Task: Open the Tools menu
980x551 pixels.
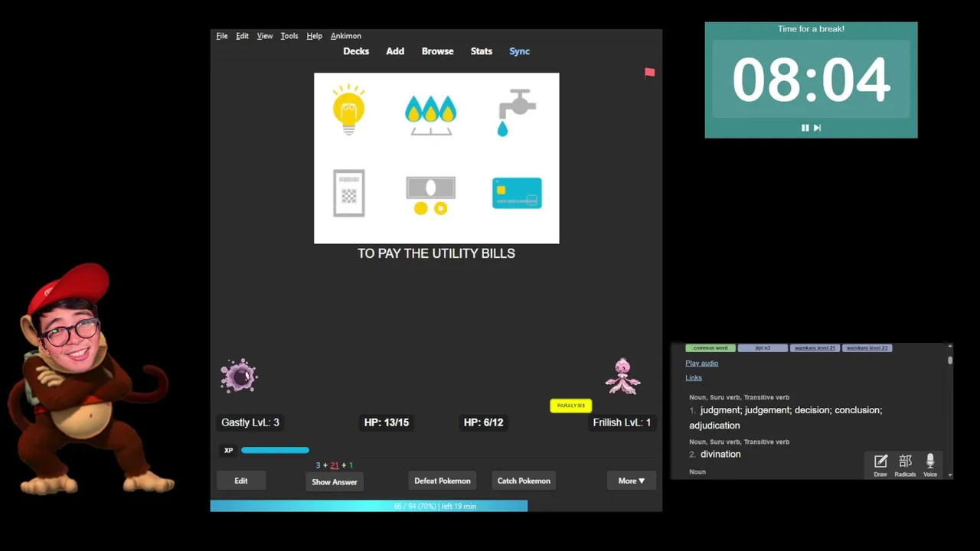Action: click(289, 36)
